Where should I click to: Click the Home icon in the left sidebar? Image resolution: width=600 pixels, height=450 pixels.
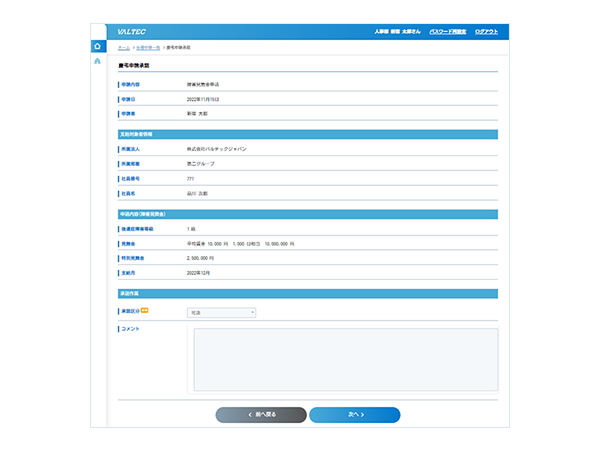pos(97,46)
